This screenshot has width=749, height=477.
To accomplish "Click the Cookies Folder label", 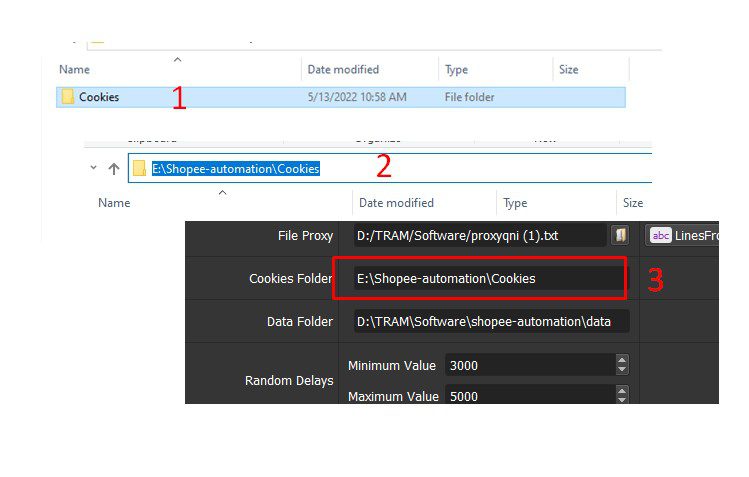I will tap(290, 278).
